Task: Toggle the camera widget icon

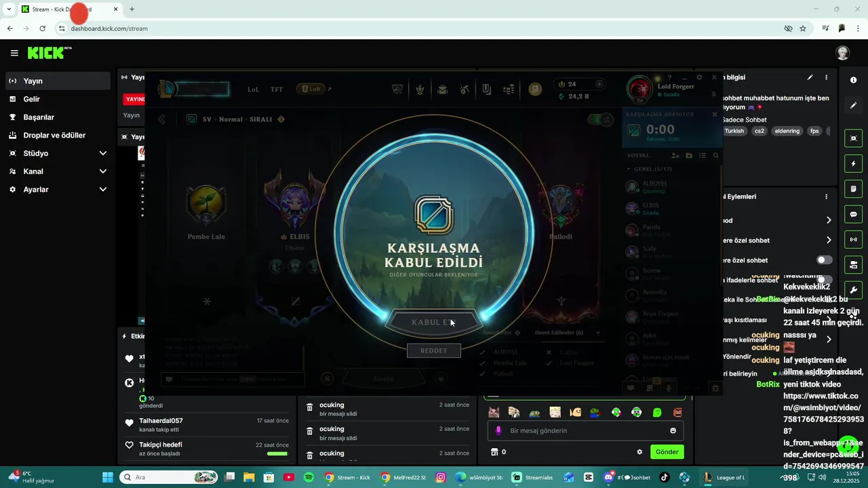Action: pos(853,264)
